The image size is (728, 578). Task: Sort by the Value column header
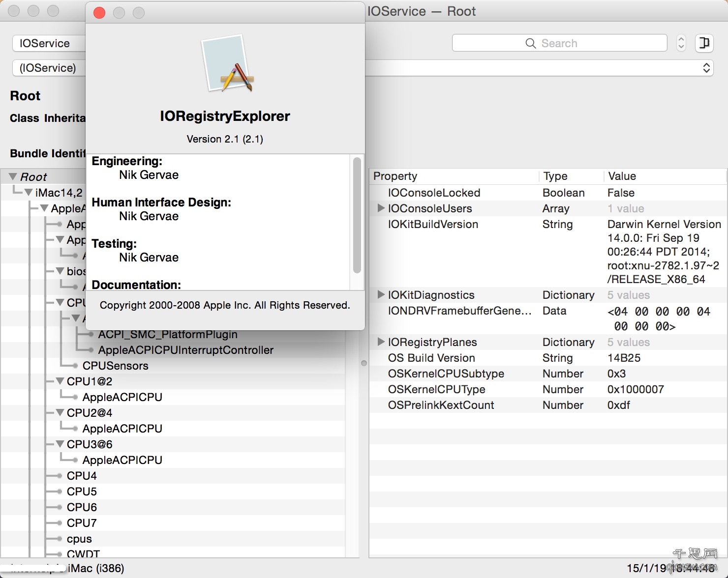665,176
